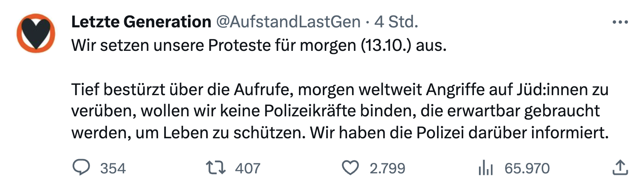Viewport: 644px width, 188px height.
Task: Click the sentence "Wir haben die Polizei darüber informiert."
Action: (459, 133)
